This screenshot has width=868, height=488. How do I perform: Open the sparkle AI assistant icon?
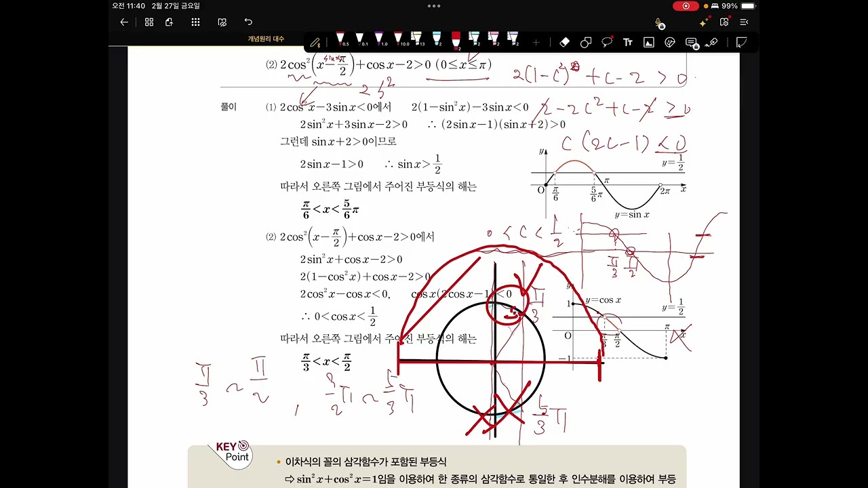705,22
